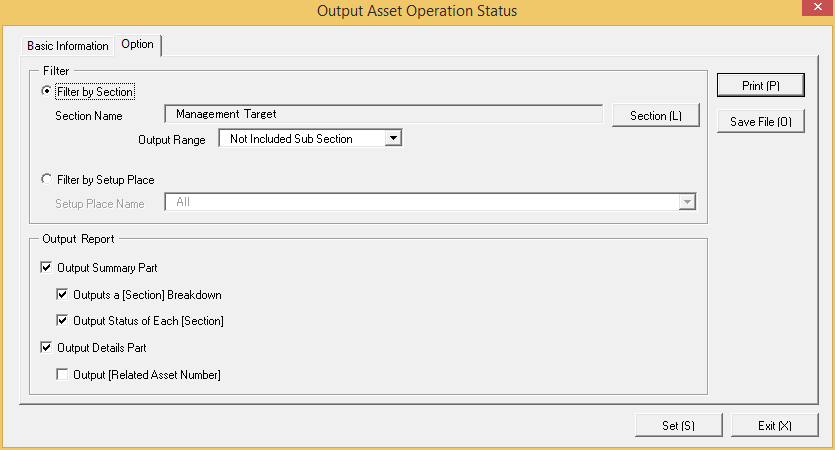Image resolution: width=835 pixels, height=450 pixels.
Task: Disable Output Status of Each [Section]
Action: [62, 320]
